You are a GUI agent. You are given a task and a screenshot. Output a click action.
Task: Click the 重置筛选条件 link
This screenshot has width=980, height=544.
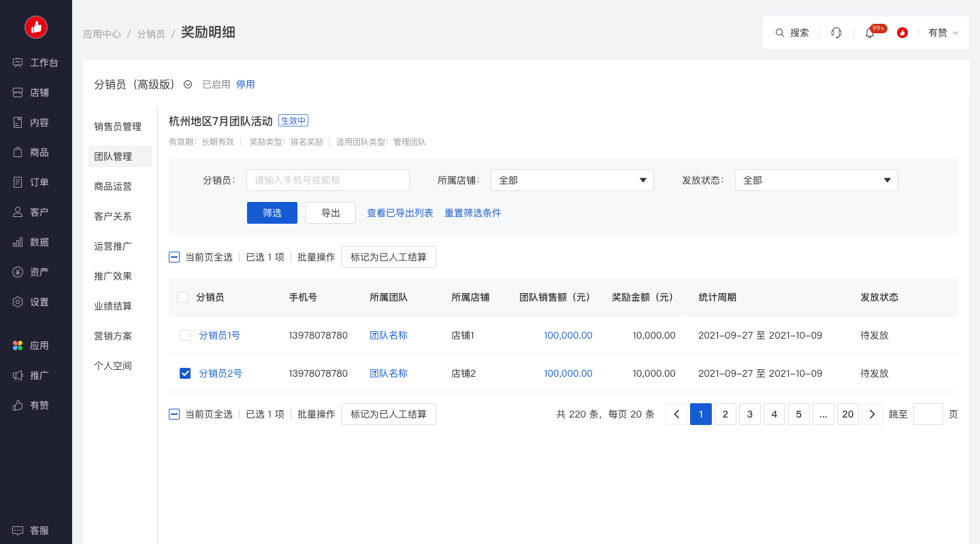pyautogui.click(x=473, y=213)
